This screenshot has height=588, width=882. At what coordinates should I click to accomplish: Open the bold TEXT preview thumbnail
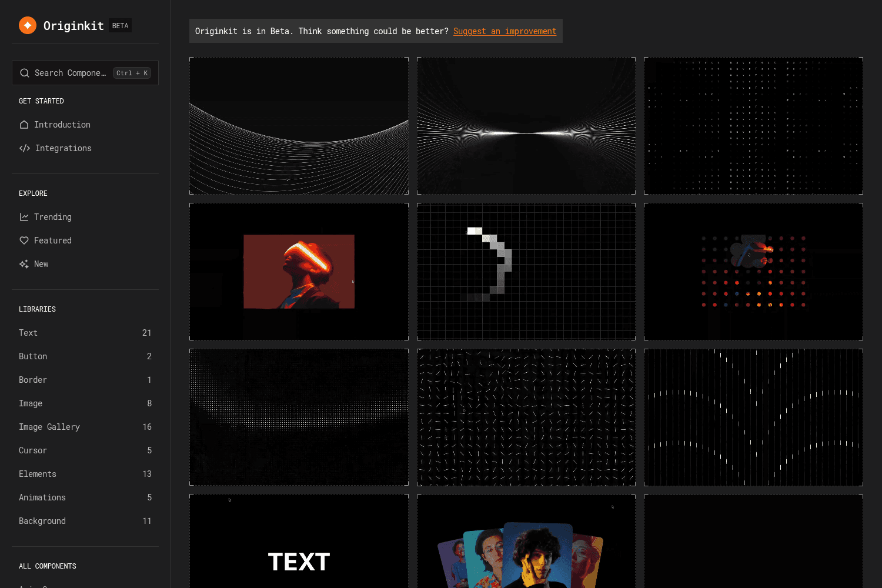(299, 541)
